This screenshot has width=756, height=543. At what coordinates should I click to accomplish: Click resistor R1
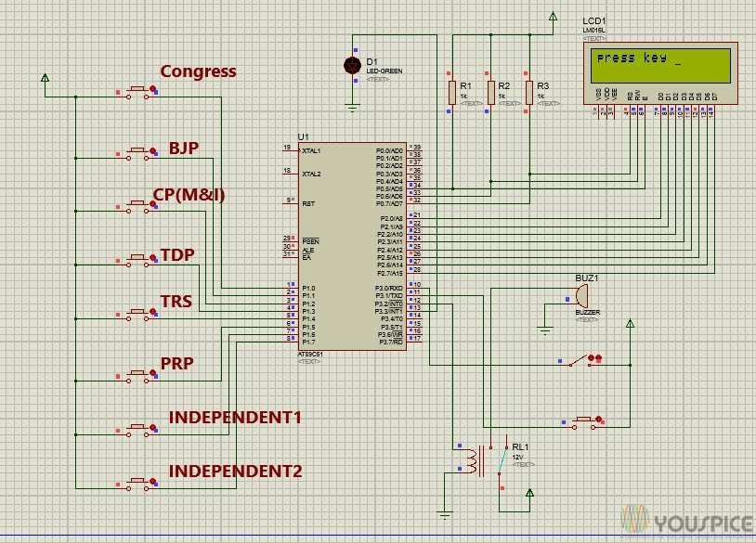point(454,93)
